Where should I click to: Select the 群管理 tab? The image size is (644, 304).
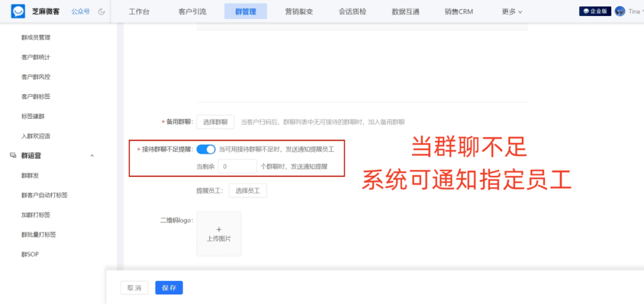(x=246, y=11)
